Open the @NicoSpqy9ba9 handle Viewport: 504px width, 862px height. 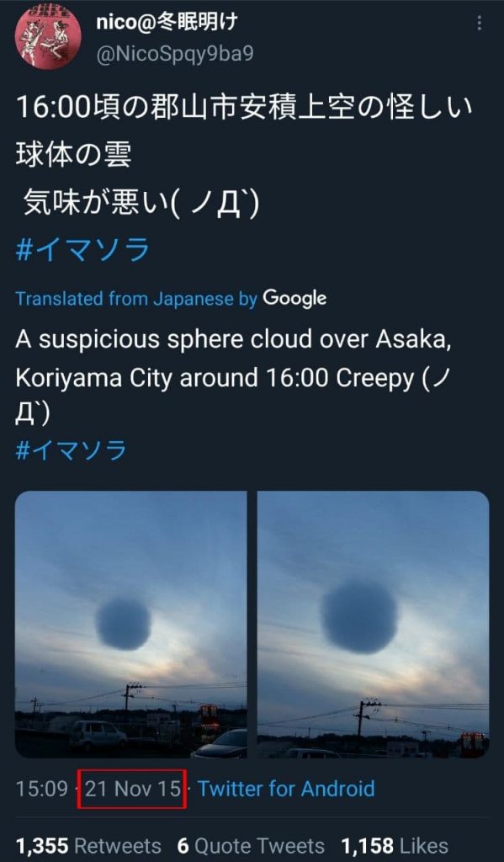[x=175, y=55]
